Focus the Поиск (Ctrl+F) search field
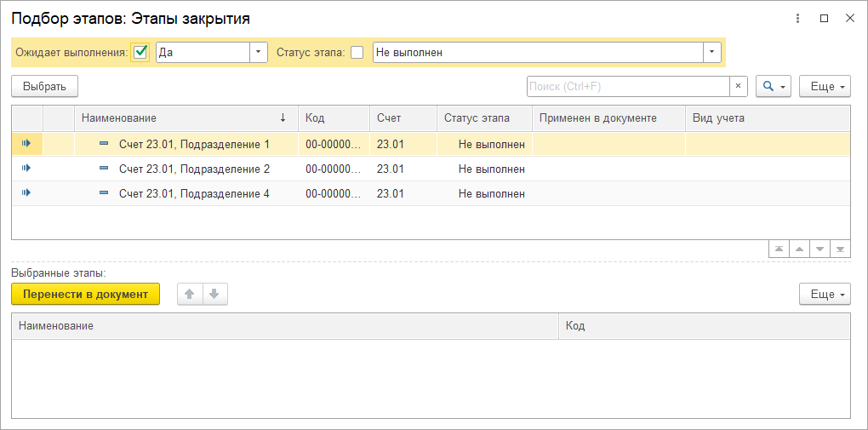The image size is (868, 430). pyautogui.click(x=627, y=86)
